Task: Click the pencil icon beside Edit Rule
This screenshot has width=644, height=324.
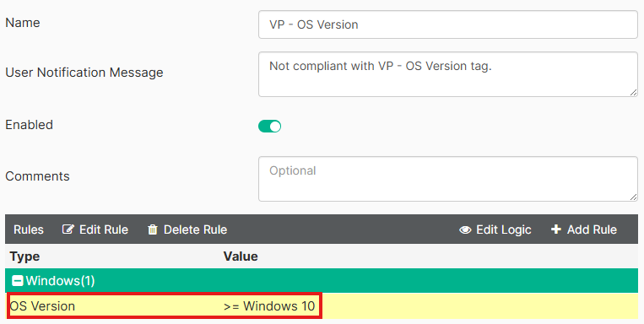Action: point(68,229)
